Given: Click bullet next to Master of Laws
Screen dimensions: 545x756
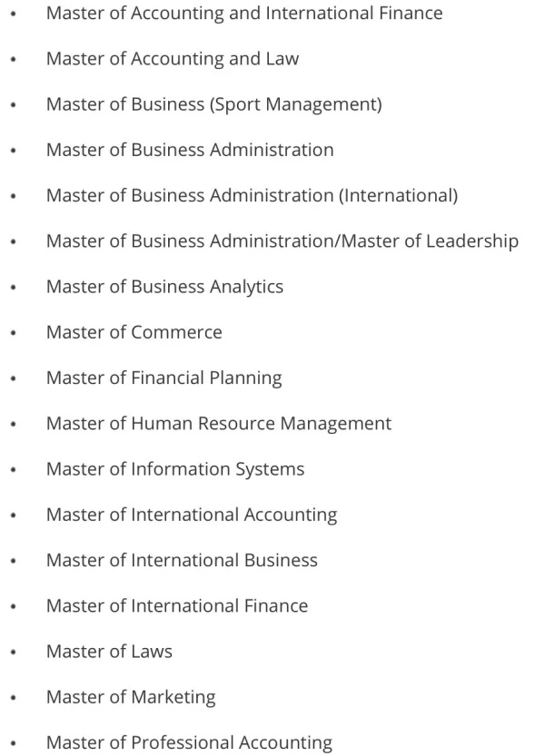Looking at the screenshot, I should [14, 653].
